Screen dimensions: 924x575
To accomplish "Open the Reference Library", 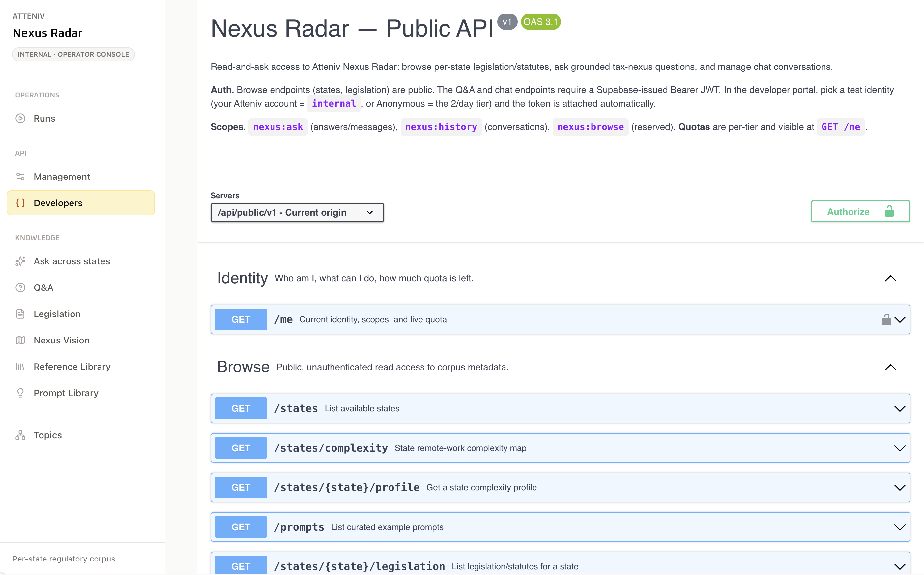I will (x=81, y=367).
